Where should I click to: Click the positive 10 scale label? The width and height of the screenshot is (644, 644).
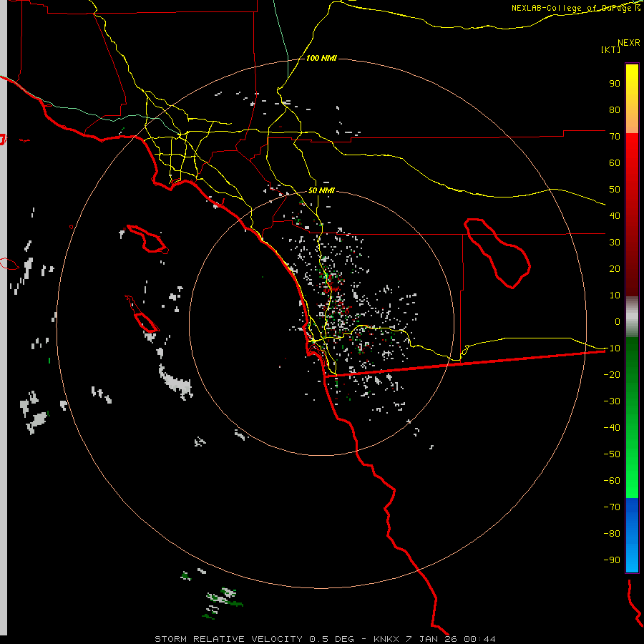615,296
